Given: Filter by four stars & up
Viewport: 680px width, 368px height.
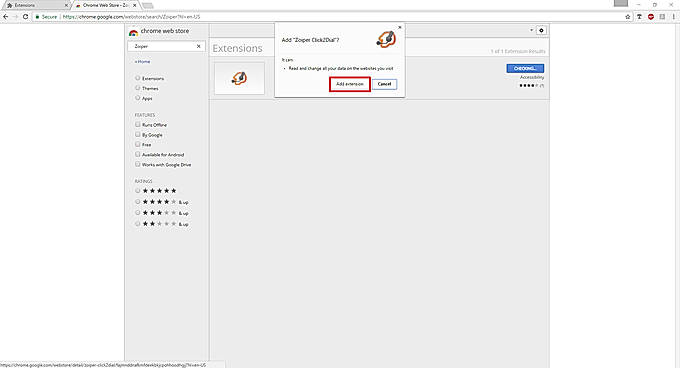Looking at the screenshot, I should tap(137, 202).
